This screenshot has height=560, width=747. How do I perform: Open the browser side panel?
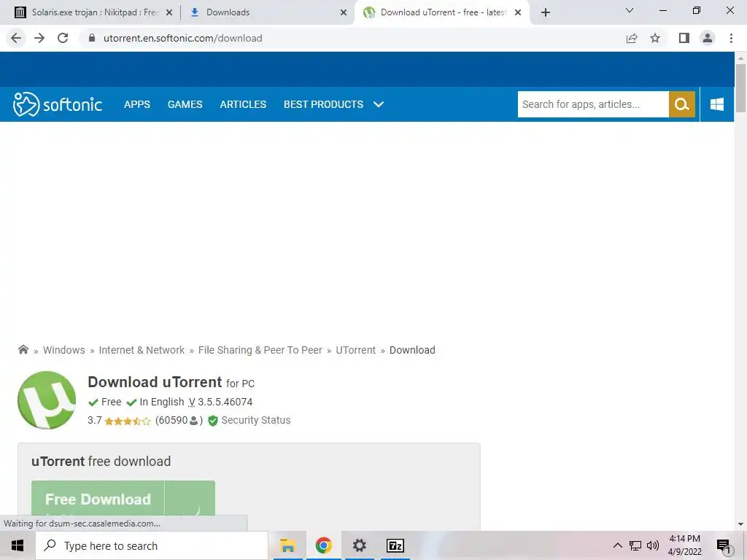point(684,38)
